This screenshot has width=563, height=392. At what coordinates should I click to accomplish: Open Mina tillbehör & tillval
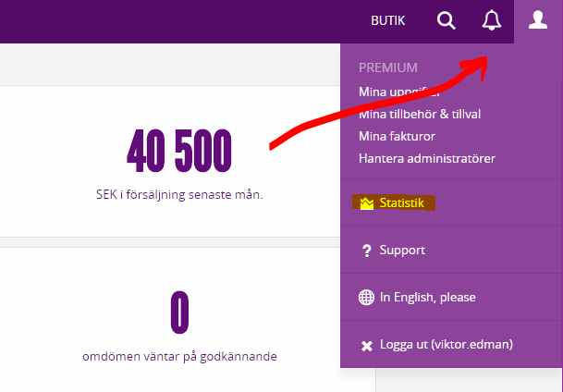420,114
